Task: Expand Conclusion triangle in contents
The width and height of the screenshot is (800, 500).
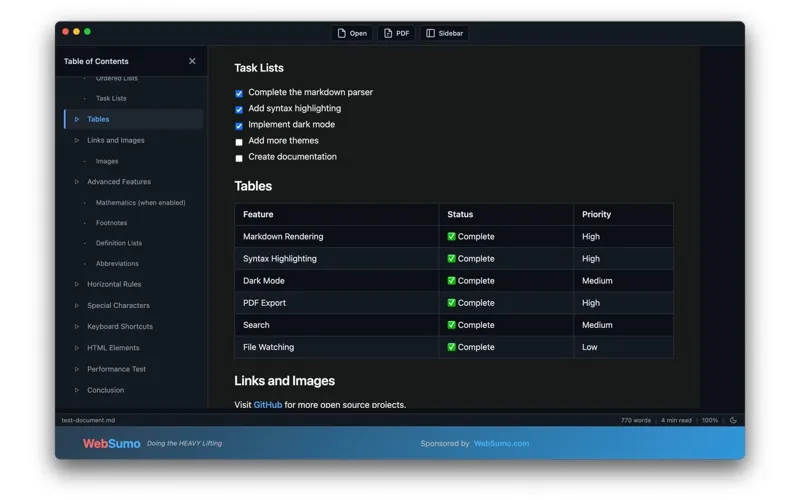Action: point(77,390)
